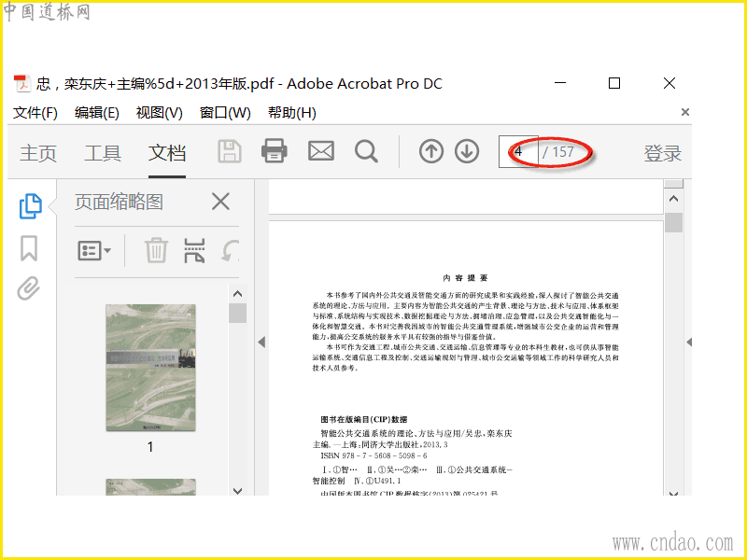Open the bookmarks sidebar icon
This screenshot has width=747, height=560.
tap(29, 248)
